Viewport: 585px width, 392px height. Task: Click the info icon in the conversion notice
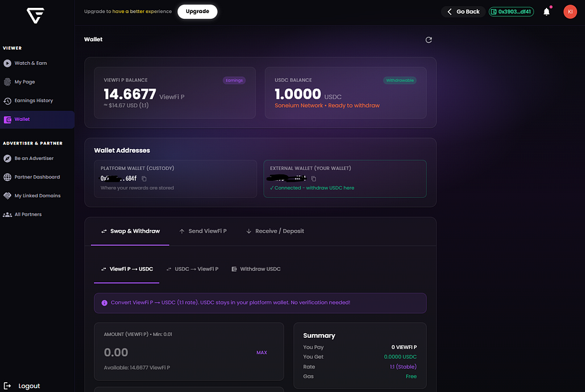[x=105, y=303]
